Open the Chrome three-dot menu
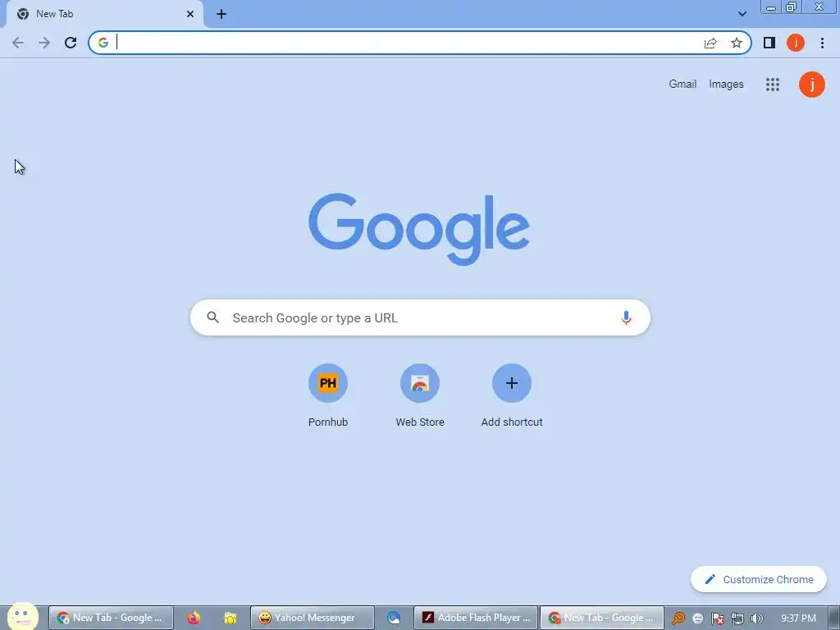 point(822,43)
